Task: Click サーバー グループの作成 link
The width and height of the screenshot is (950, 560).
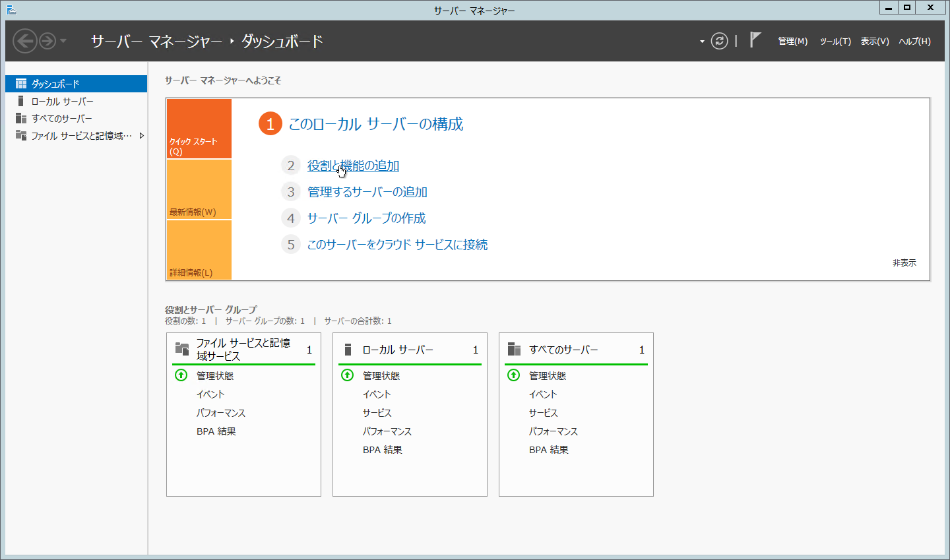Action: coord(366,218)
